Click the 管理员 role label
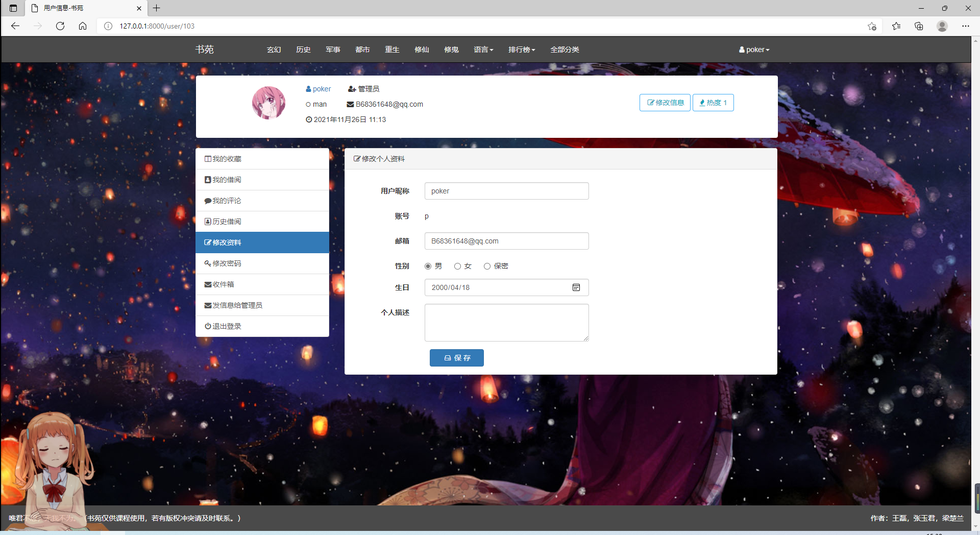Screen dimensions: 980x535 (369, 89)
